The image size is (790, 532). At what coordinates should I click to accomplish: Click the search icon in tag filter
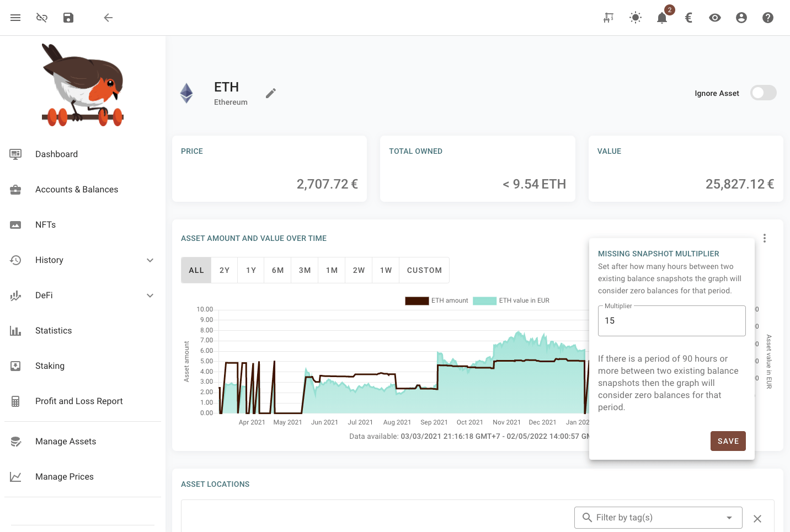click(587, 517)
